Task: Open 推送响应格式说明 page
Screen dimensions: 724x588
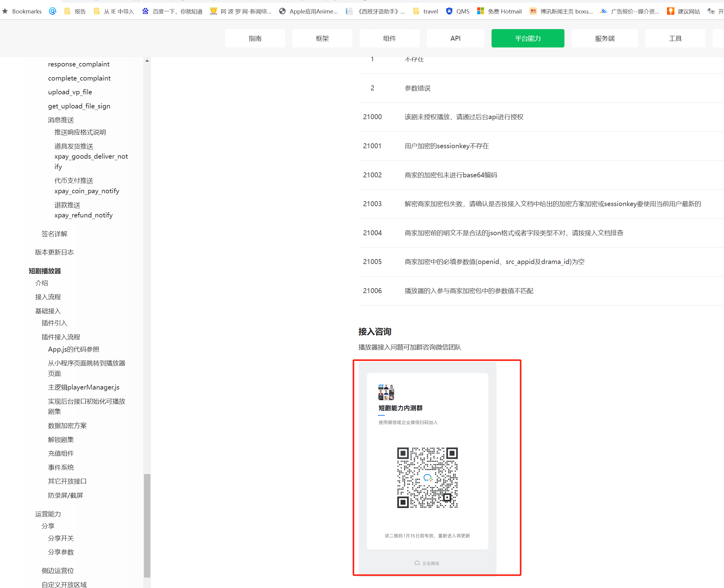Action: coord(80,132)
